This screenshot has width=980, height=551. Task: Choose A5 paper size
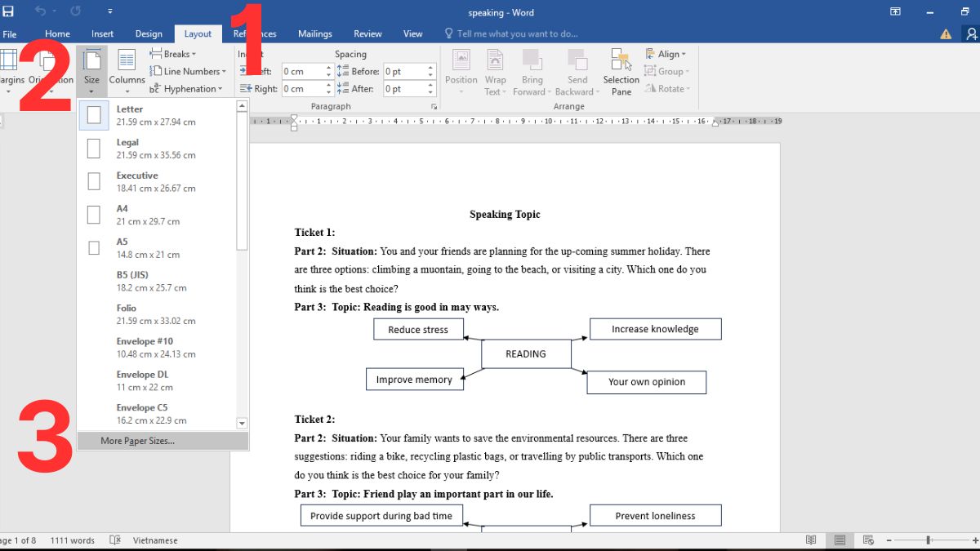pos(158,248)
